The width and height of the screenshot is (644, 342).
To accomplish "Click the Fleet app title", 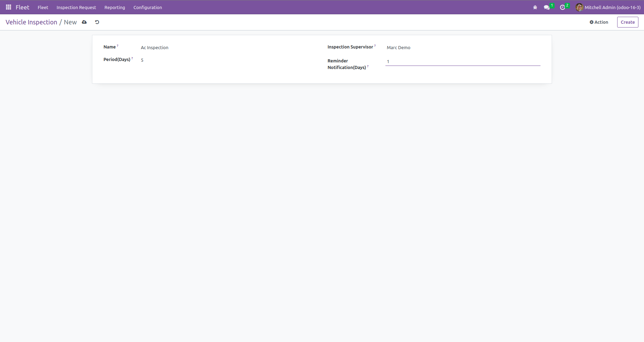I will point(23,7).
